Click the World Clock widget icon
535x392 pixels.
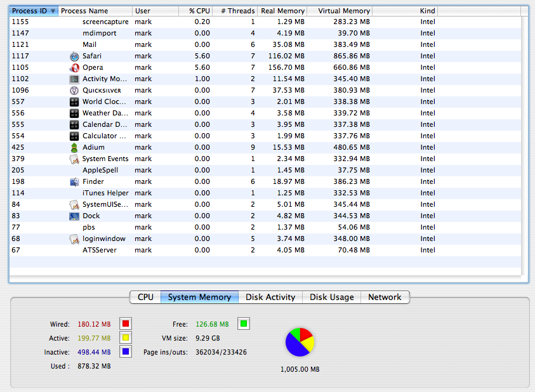74,102
